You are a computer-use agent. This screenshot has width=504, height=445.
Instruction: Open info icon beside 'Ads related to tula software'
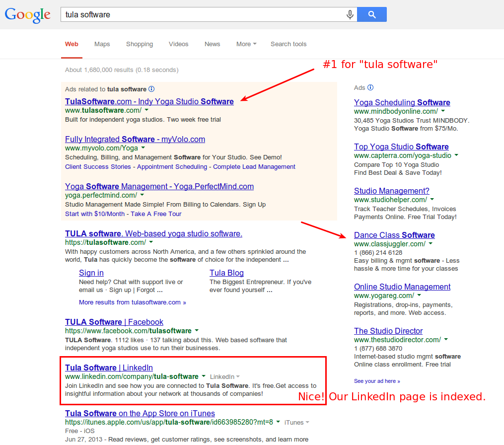[151, 89]
